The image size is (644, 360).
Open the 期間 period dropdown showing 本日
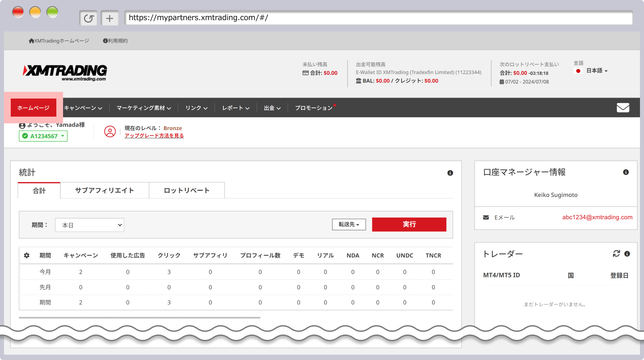click(x=90, y=225)
